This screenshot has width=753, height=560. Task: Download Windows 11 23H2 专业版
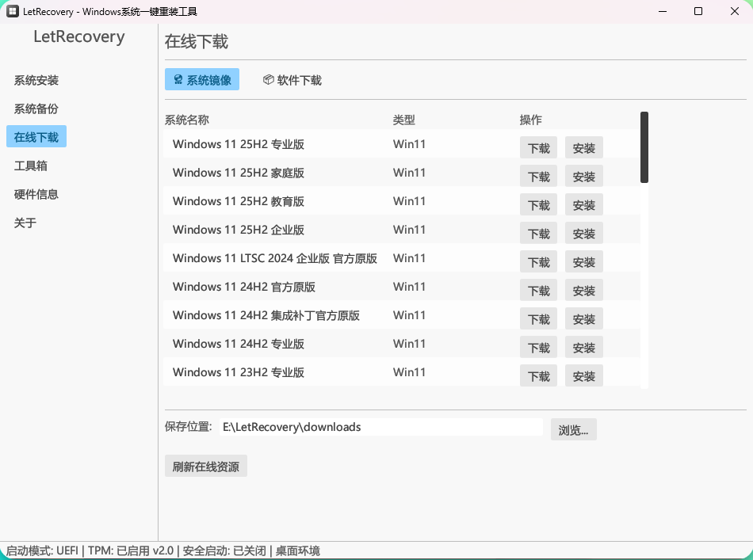tap(538, 375)
